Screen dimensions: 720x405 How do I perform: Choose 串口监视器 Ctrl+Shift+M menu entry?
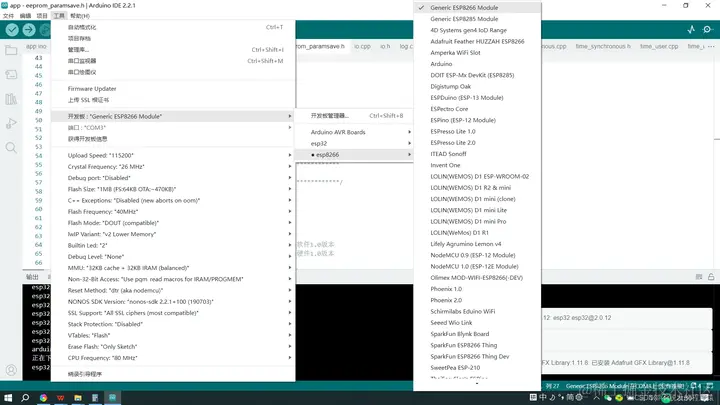pyautogui.click(x=173, y=61)
